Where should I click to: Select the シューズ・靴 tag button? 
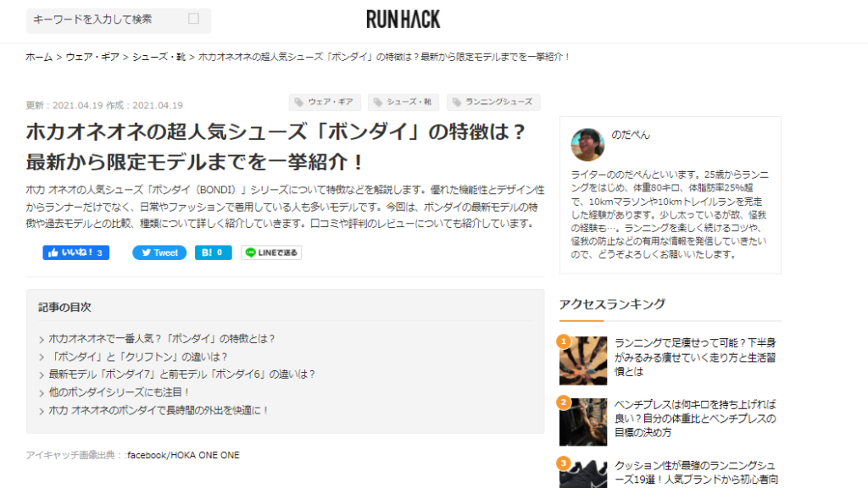click(x=403, y=103)
